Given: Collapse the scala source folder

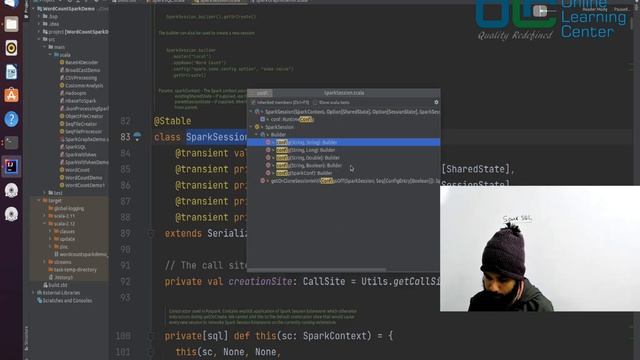Looking at the screenshot, I should [x=51, y=55].
